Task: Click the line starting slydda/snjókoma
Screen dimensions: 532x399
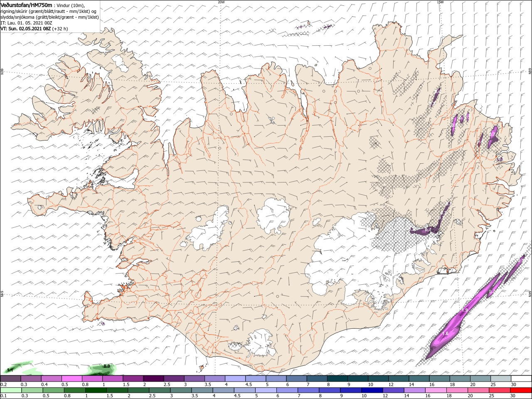Action: pyautogui.click(x=49, y=17)
